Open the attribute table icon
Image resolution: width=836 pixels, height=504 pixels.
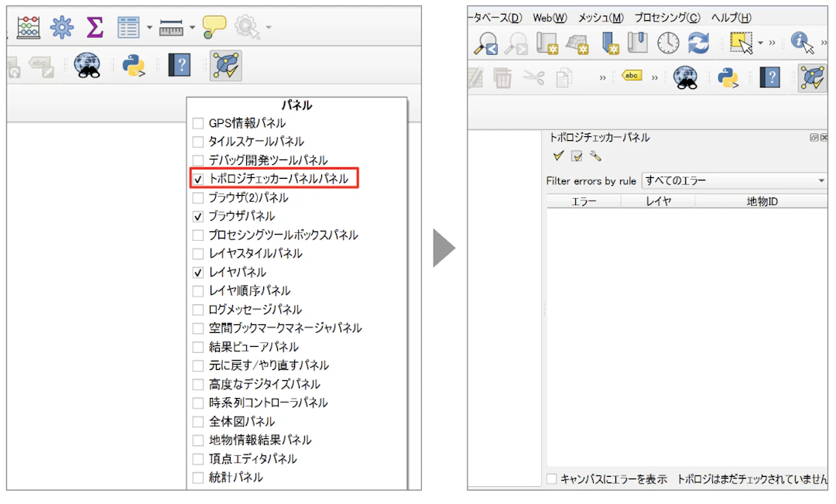(x=128, y=26)
